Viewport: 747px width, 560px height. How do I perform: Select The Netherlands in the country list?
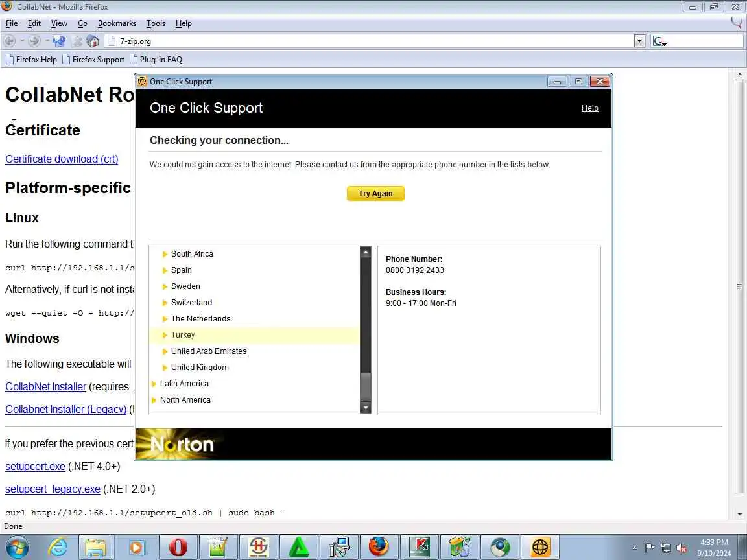tap(200, 319)
